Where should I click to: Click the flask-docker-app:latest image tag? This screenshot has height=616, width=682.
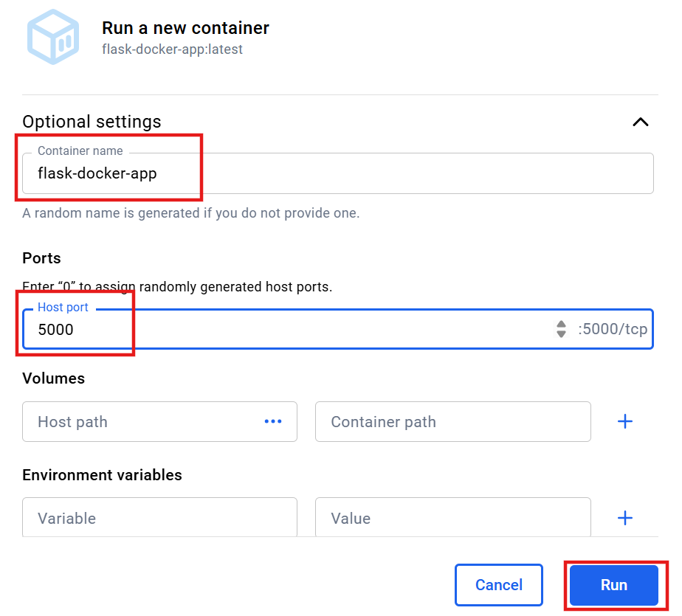pyautogui.click(x=172, y=49)
